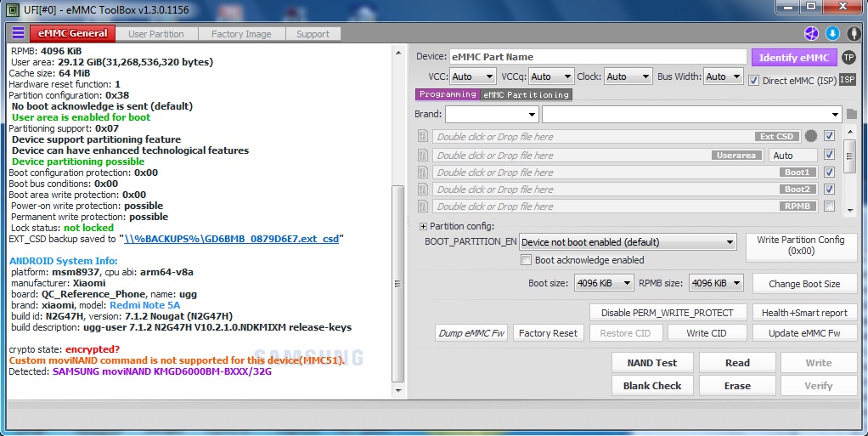Click the Erase button
This screenshot has height=436, width=868.
(x=737, y=386)
